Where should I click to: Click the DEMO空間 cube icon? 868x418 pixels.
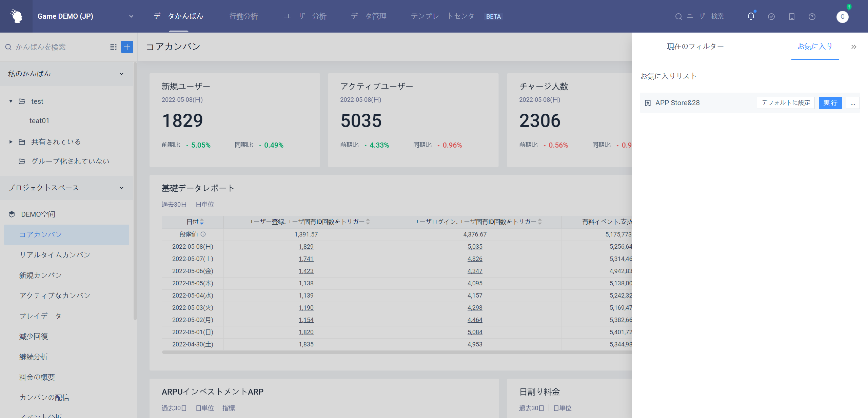[12, 214]
